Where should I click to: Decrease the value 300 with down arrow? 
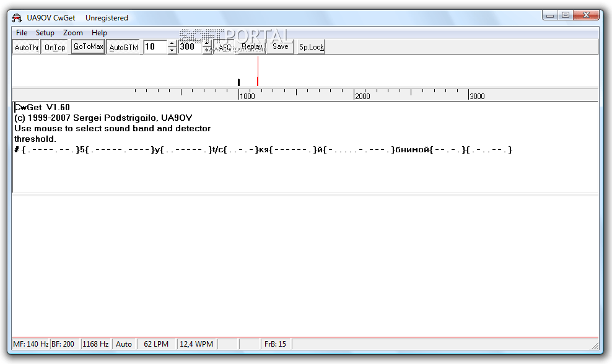tap(206, 51)
